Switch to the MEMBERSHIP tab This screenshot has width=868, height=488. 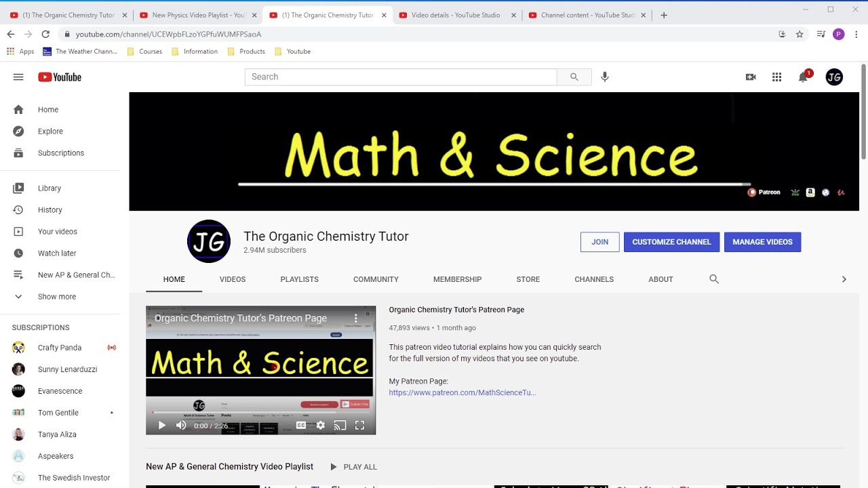click(x=458, y=279)
